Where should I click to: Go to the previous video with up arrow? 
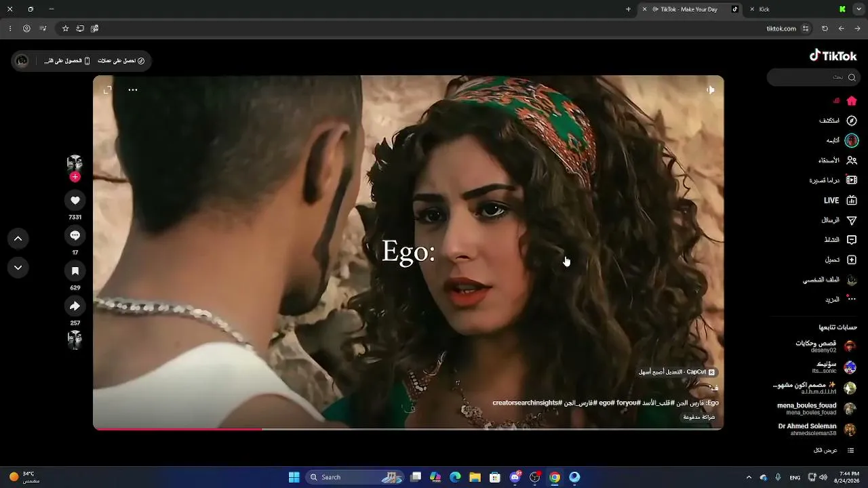click(x=18, y=239)
